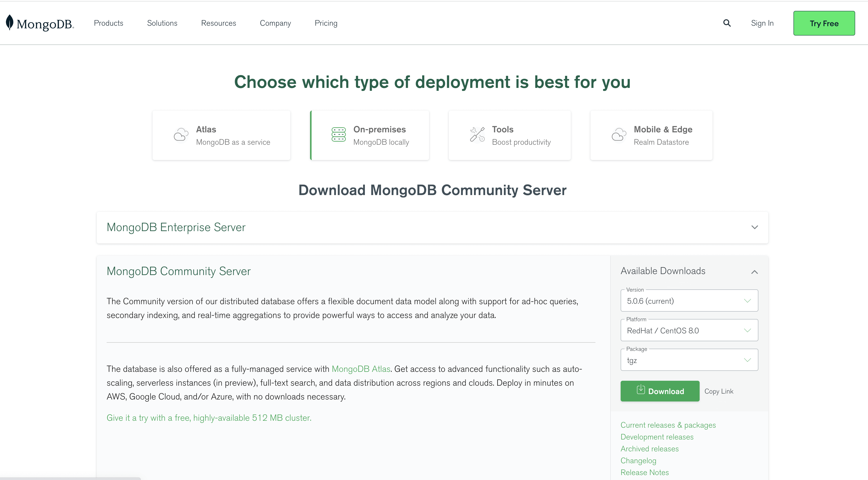Screen dimensions: 868x480
Task: Open the Package dropdown
Action: click(689, 360)
